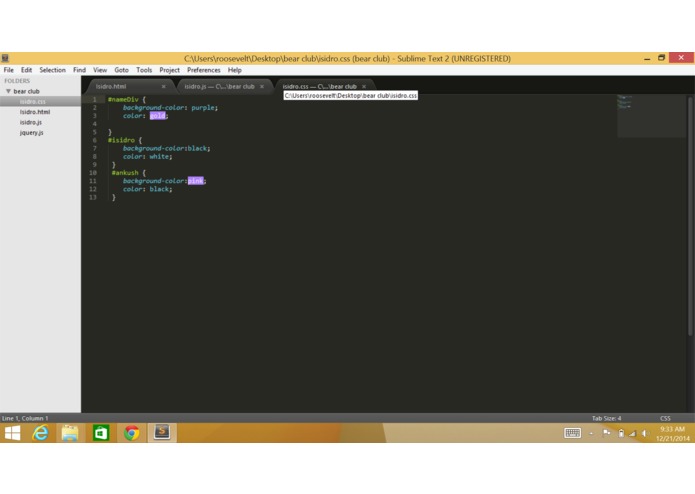Click the highlighted pink color value
Screen dimensions: 695x494
click(x=195, y=181)
